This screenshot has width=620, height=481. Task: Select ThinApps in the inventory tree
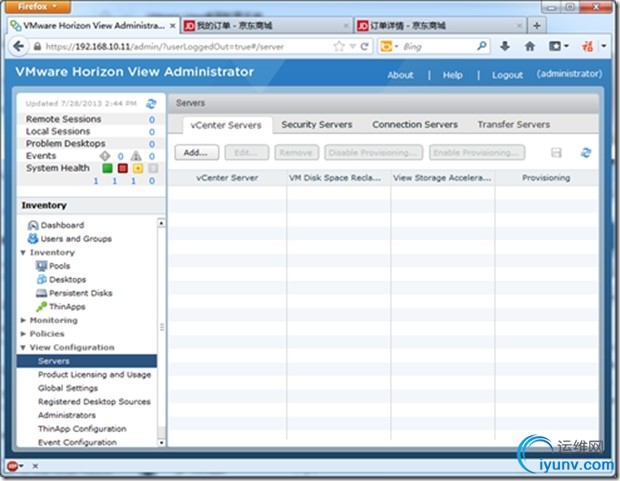click(60, 307)
